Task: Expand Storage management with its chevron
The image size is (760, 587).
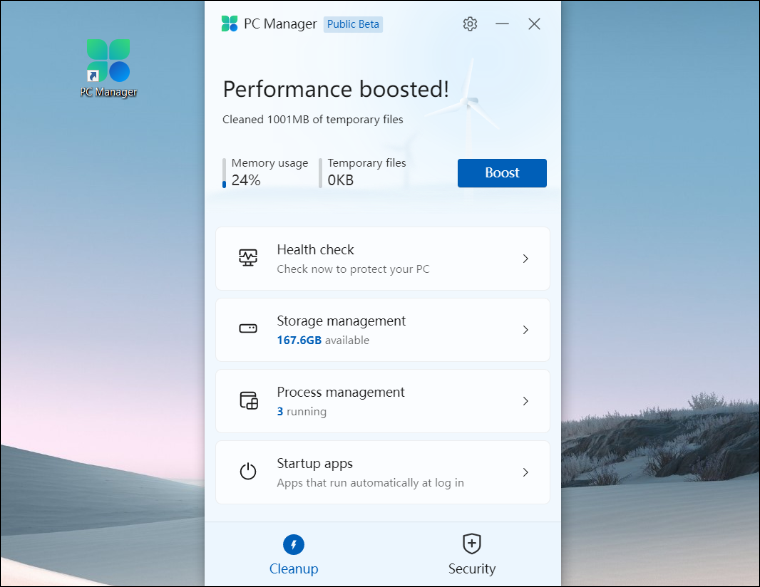Action: coord(525,330)
